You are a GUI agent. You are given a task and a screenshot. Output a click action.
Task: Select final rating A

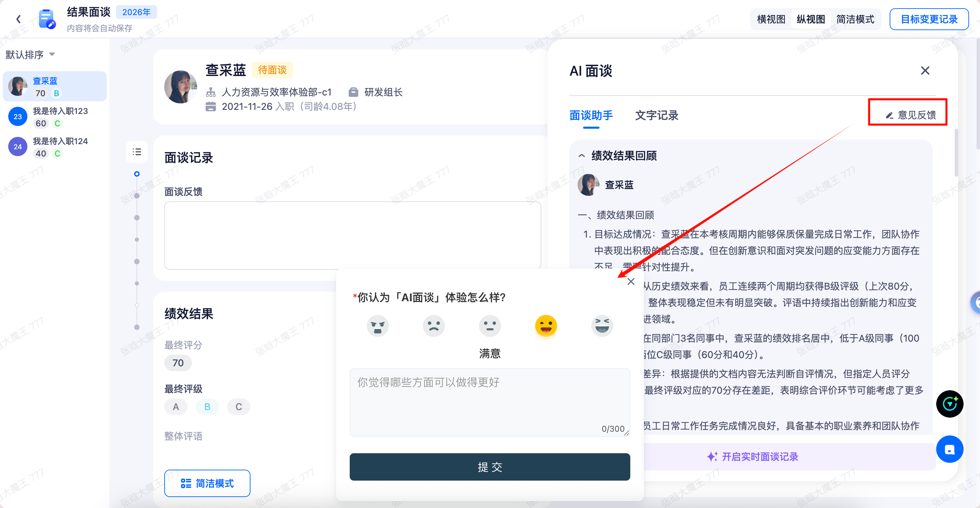click(176, 407)
